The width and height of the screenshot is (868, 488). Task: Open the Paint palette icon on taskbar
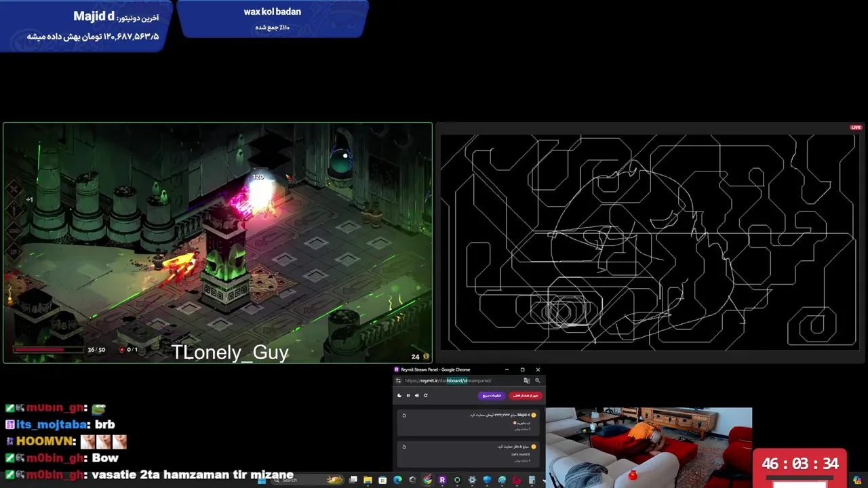click(x=502, y=480)
